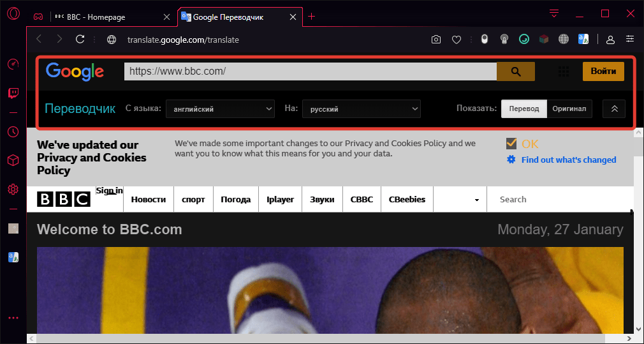This screenshot has width=644, height=344.
Task: Open Easy Setup sliders icon
Action: pyautogui.click(x=630, y=40)
